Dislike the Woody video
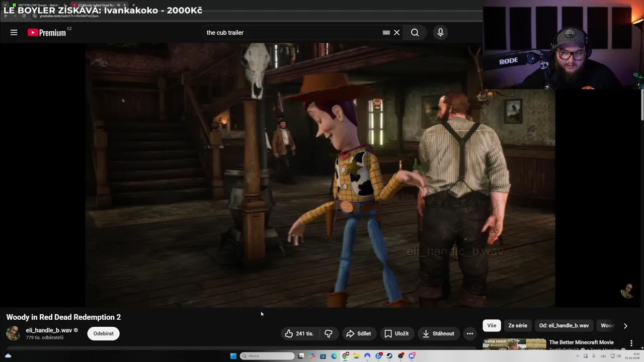This screenshot has width=644, height=362. pyautogui.click(x=329, y=333)
